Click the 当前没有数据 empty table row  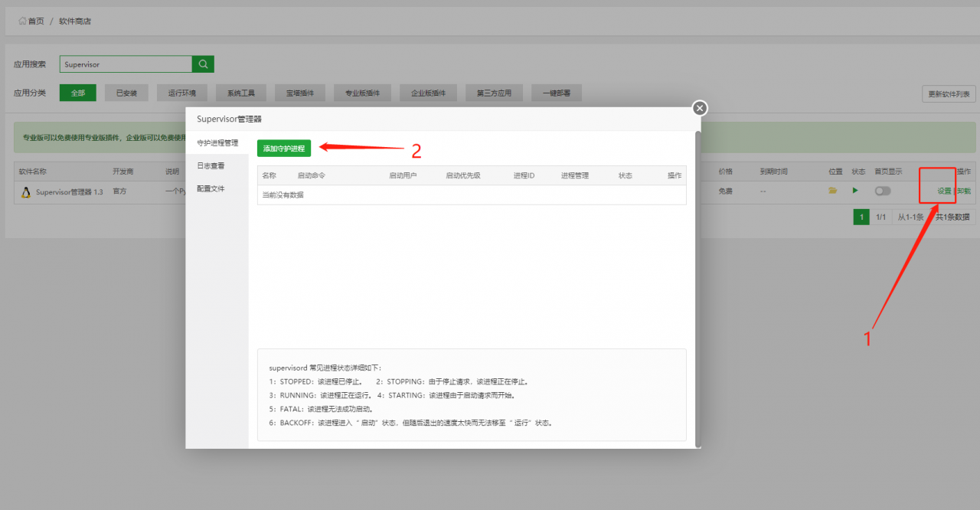472,195
